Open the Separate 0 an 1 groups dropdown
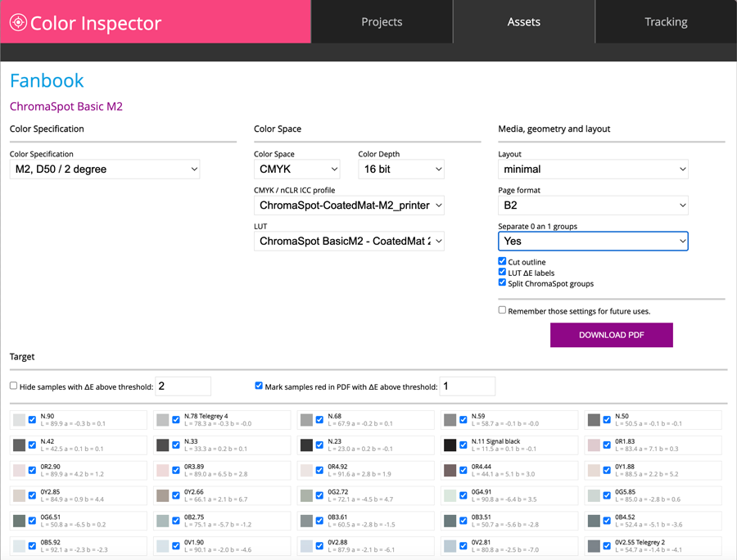The width and height of the screenshot is (737, 560). click(x=593, y=241)
